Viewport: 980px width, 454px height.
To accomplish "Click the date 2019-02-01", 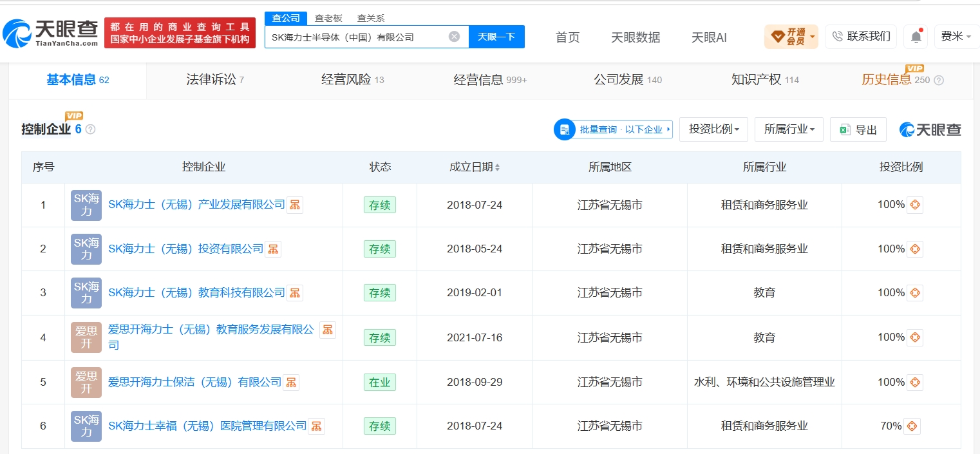I will coord(475,292).
